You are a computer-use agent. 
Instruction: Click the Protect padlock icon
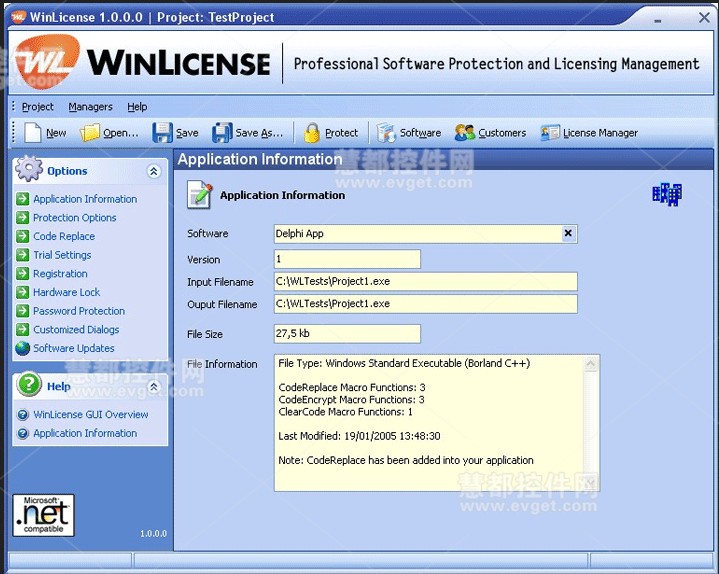coord(312,132)
